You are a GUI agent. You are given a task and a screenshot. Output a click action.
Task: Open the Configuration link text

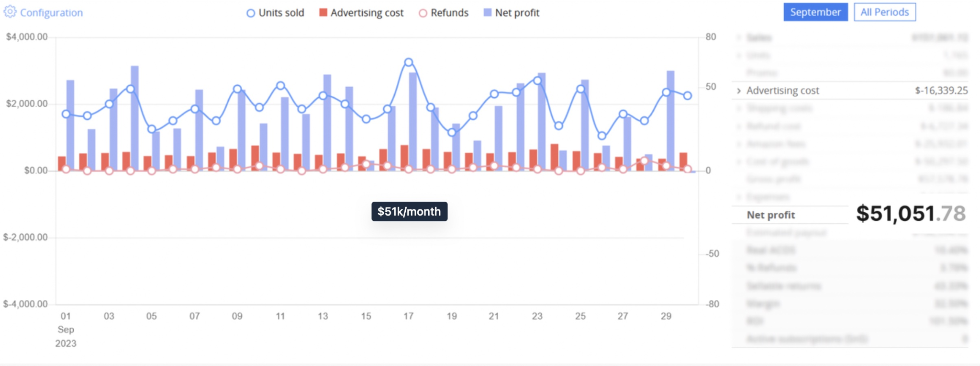click(51, 13)
